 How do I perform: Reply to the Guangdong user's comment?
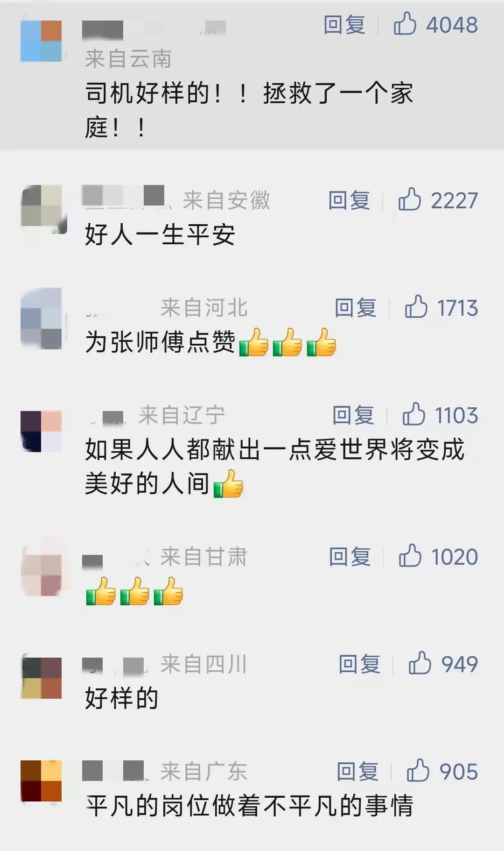click(x=357, y=772)
